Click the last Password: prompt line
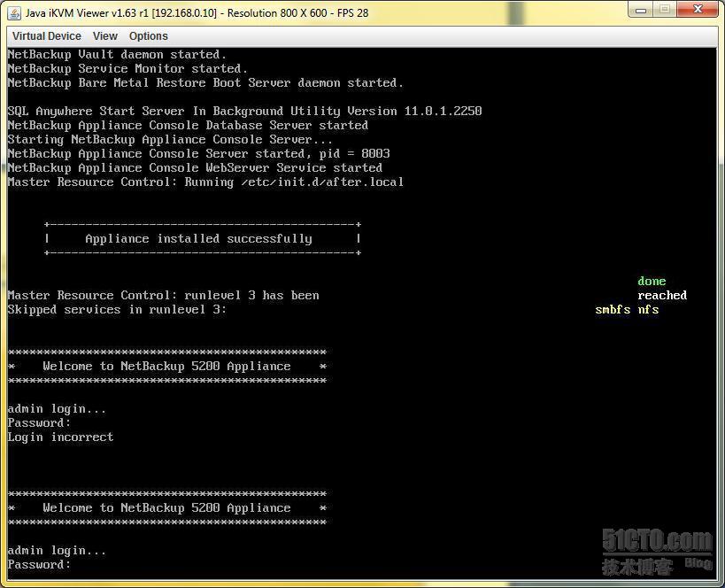 39,564
